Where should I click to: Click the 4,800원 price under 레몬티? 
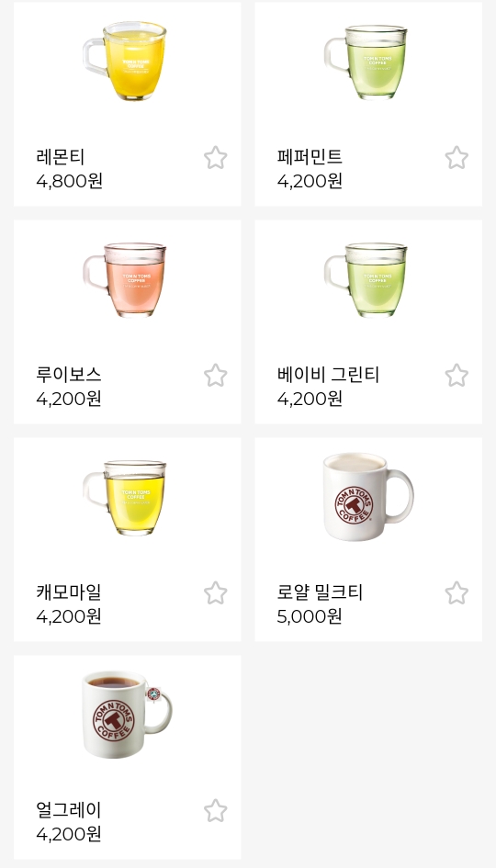[x=69, y=181]
